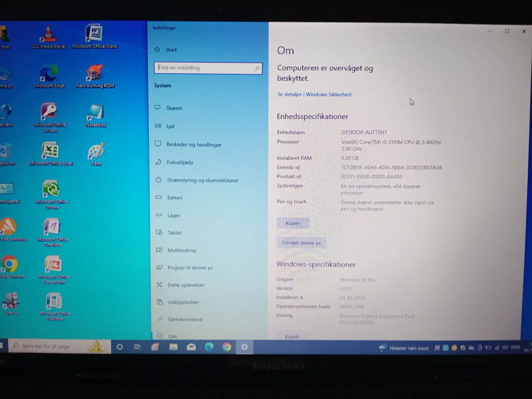Click the '8,00 GB' RAM value
Screen dimensions: 532x399
pyautogui.click(x=350, y=158)
